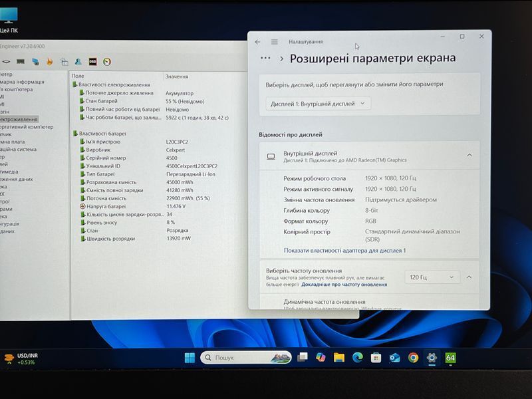Open the gauge sensor panel icon in AIDA64
The image size is (532, 399).
coord(107,62)
